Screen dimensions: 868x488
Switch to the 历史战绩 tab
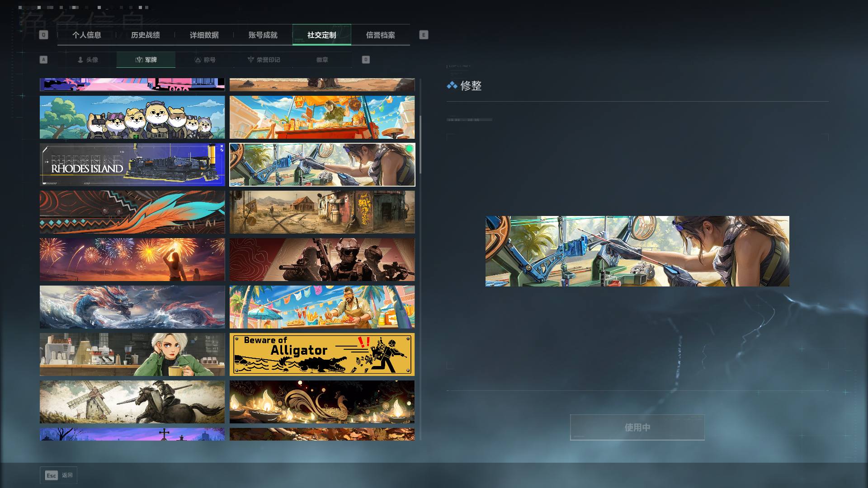point(146,35)
